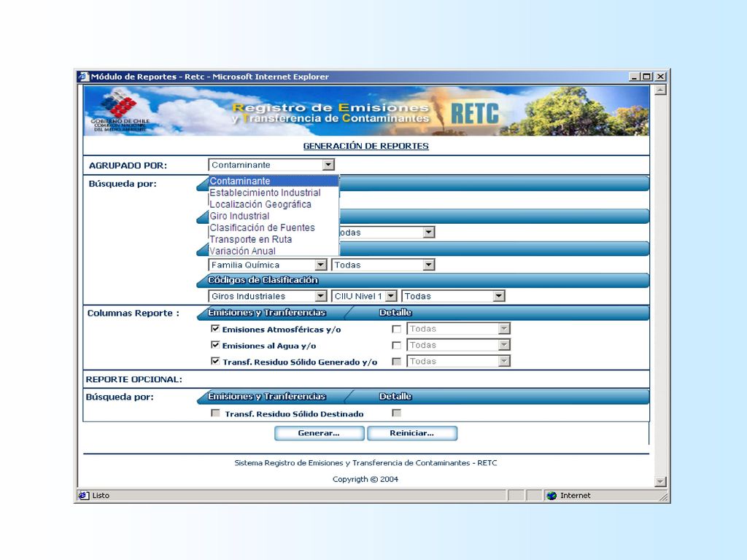Viewport: 747px width, 560px height.
Task: Select Variación Anual option
Action: pos(274,251)
